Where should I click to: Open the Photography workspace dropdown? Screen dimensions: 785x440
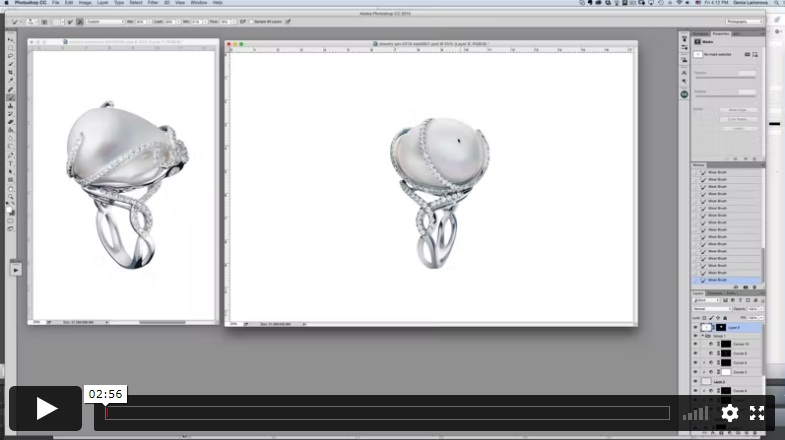point(743,22)
